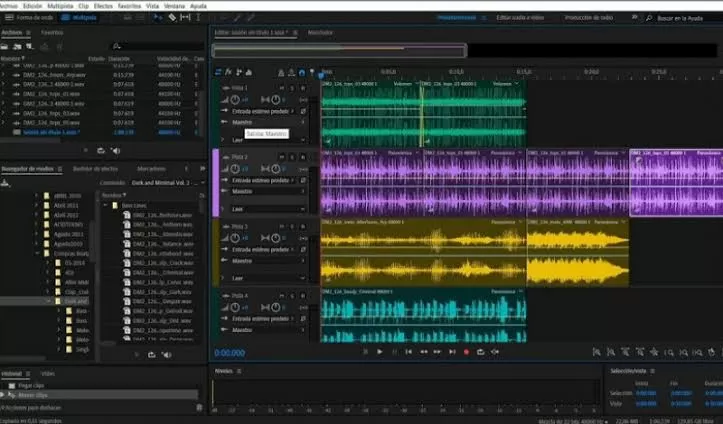Viewport: 723px width, 424px height.
Task: Show the fx effects view in track controls
Action: [x=228, y=72]
